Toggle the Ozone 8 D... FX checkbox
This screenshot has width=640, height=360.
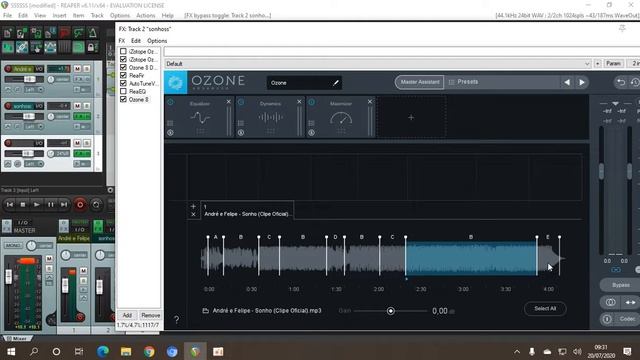(123, 67)
